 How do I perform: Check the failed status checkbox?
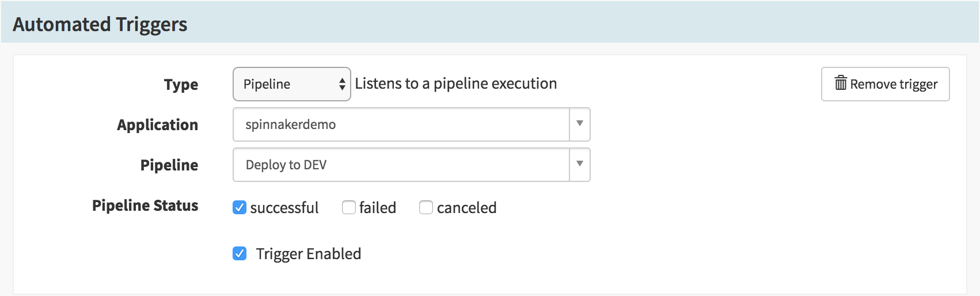point(348,207)
